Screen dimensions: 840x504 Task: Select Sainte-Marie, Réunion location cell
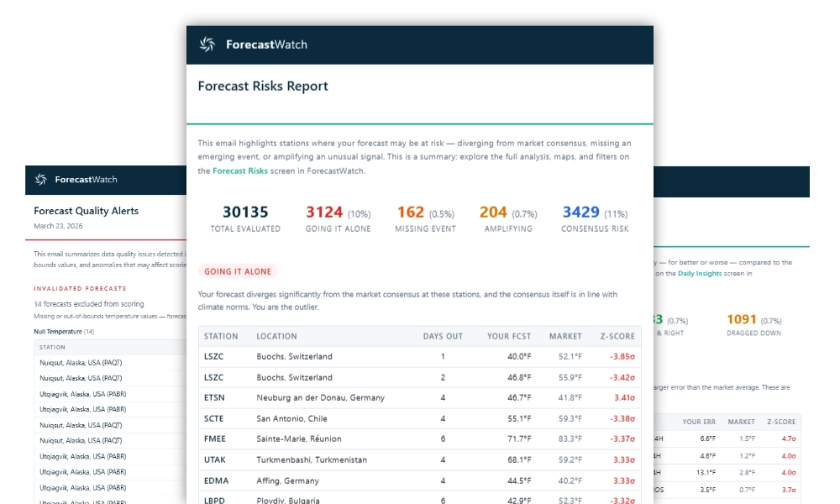pyautogui.click(x=298, y=439)
